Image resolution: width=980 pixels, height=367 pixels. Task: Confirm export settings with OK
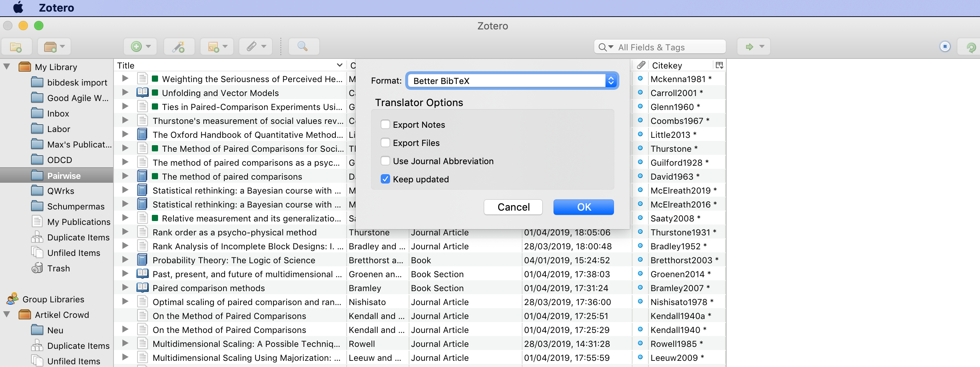pos(583,207)
